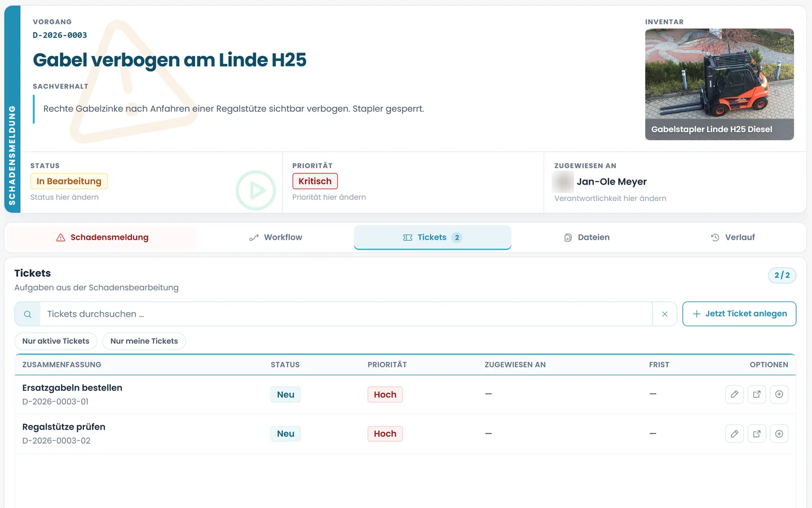The image size is (812, 508).
Task: Open the Workflow tab
Action: (x=276, y=238)
